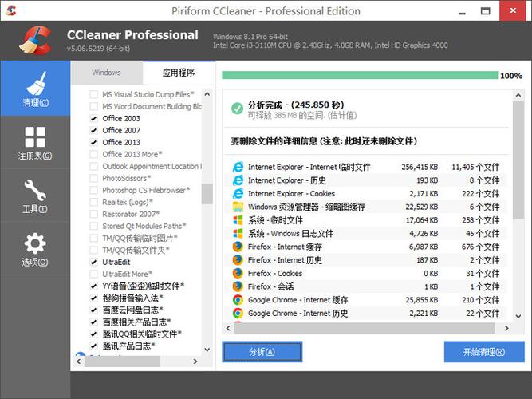The image size is (532, 399).
Task: Uncheck the UltraEdit checkbox
Action: tap(93, 263)
